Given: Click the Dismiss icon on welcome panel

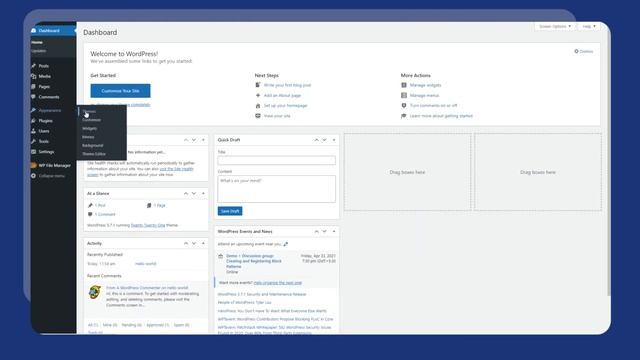Looking at the screenshot, I should coord(576,51).
